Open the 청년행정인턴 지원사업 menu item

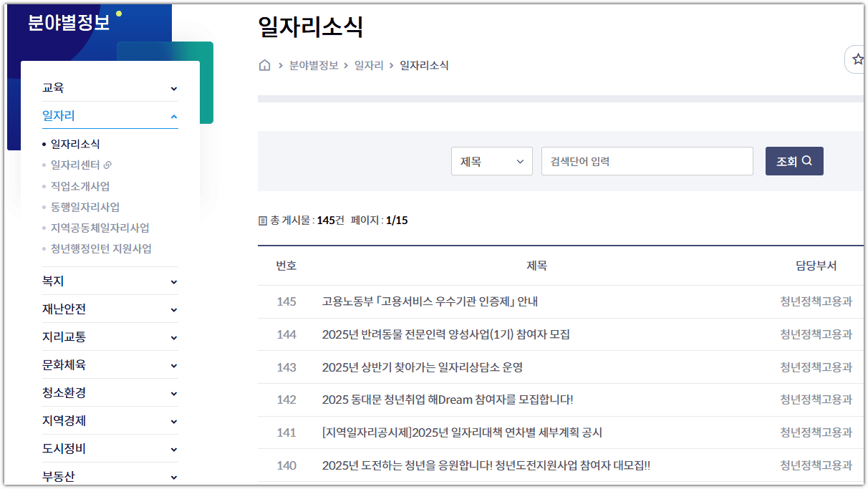(100, 248)
